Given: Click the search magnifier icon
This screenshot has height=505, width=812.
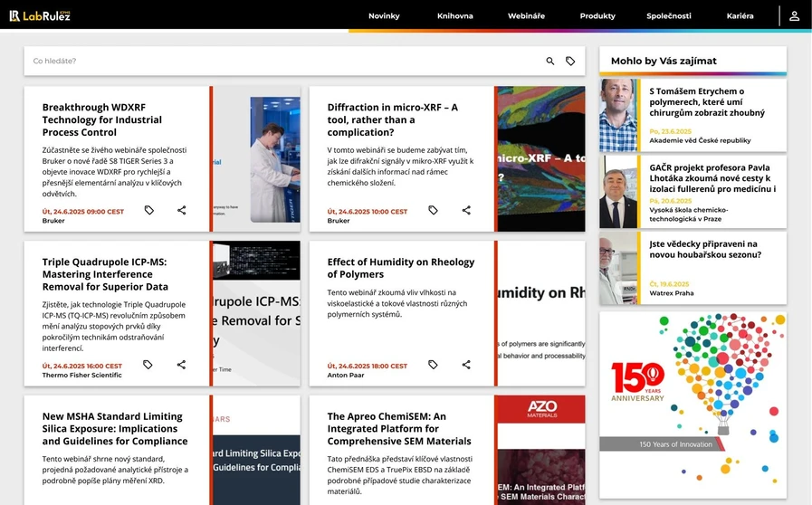Looking at the screenshot, I should (550, 62).
